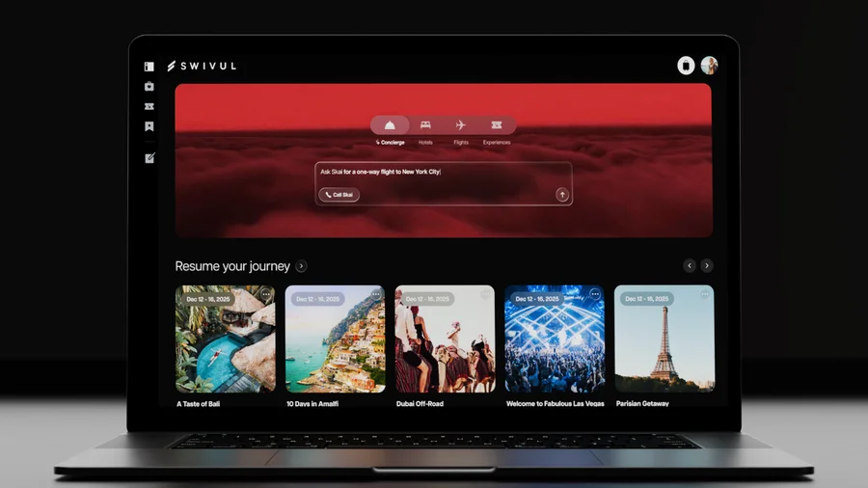This screenshot has height=488, width=868.
Task: Open the user profile avatar
Action: 709,66
